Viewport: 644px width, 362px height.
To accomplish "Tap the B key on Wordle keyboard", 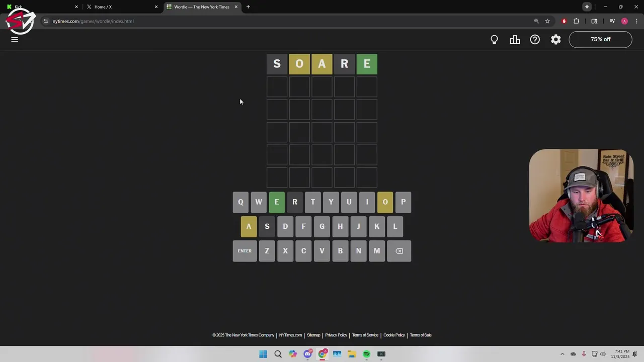I will point(340,251).
